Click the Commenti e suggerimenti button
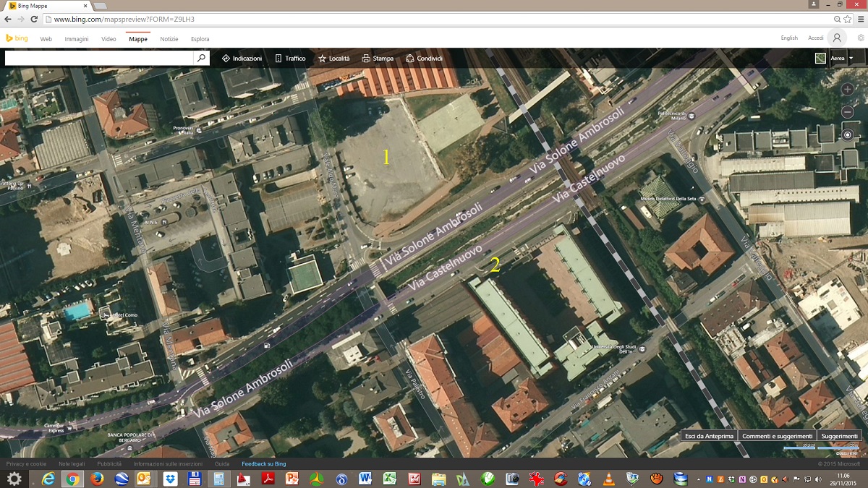Screen dimensions: 868x488 (x=778, y=436)
